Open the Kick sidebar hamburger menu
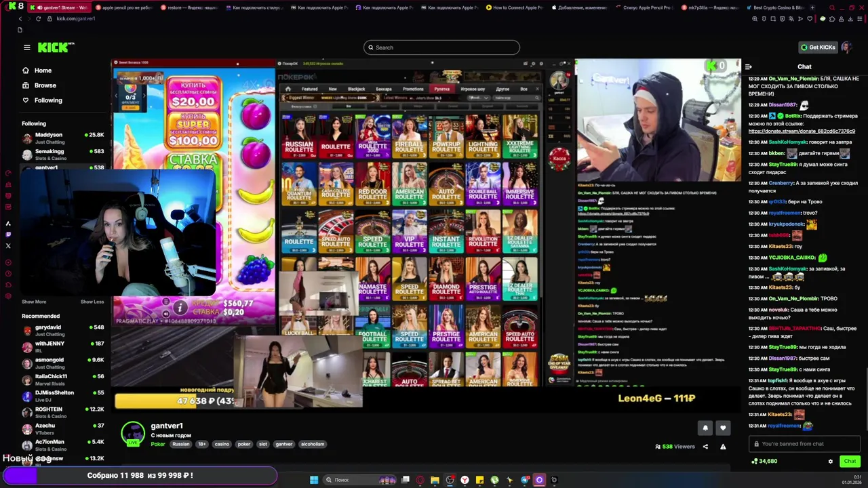The width and height of the screenshot is (868, 488). coord(26,47)
